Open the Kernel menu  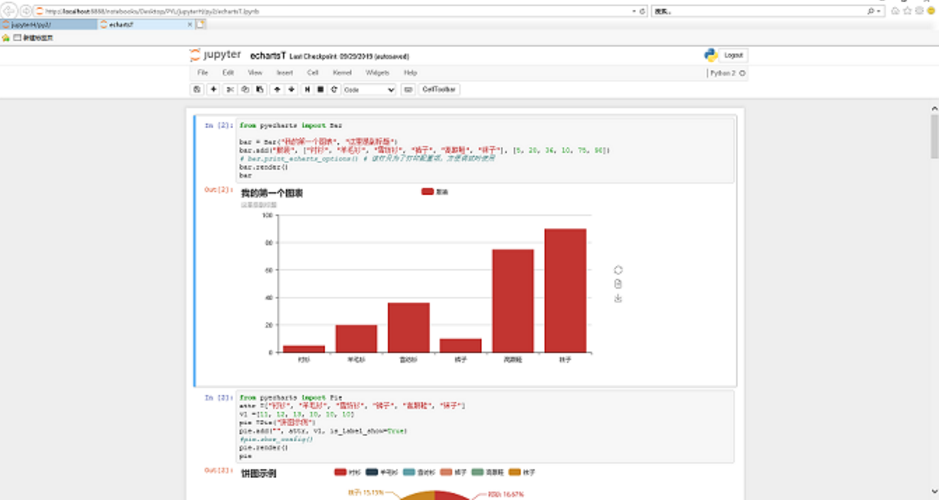tap(342, 72)
